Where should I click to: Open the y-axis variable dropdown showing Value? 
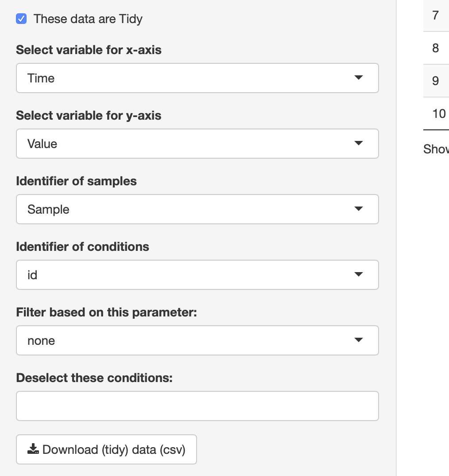[197, 144]
